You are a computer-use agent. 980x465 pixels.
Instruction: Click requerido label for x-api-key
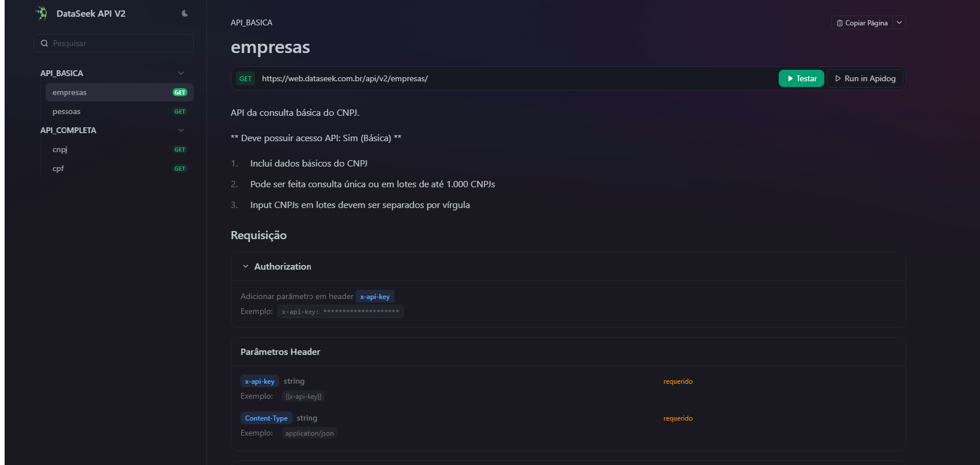pos(678,381)
